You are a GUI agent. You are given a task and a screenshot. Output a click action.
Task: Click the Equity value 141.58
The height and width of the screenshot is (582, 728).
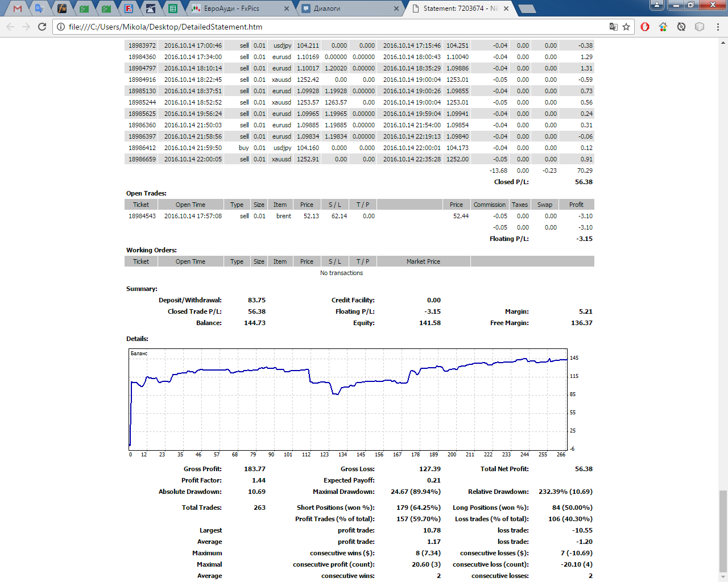click(430, 323)
